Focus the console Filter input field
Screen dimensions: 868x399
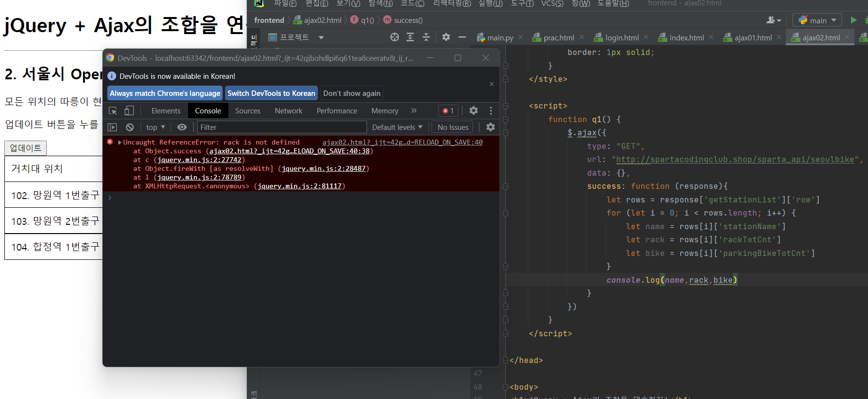click(x=282, y=127)
